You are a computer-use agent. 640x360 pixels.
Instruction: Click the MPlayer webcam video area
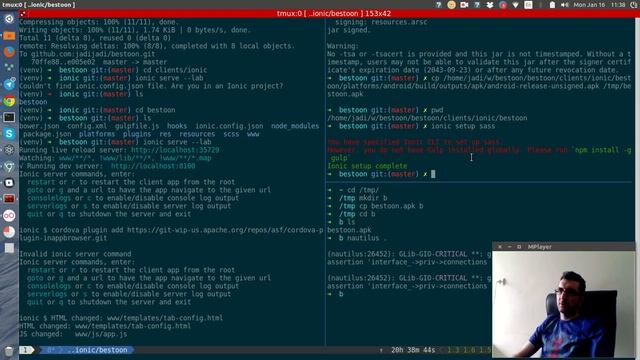click(563, 304)
